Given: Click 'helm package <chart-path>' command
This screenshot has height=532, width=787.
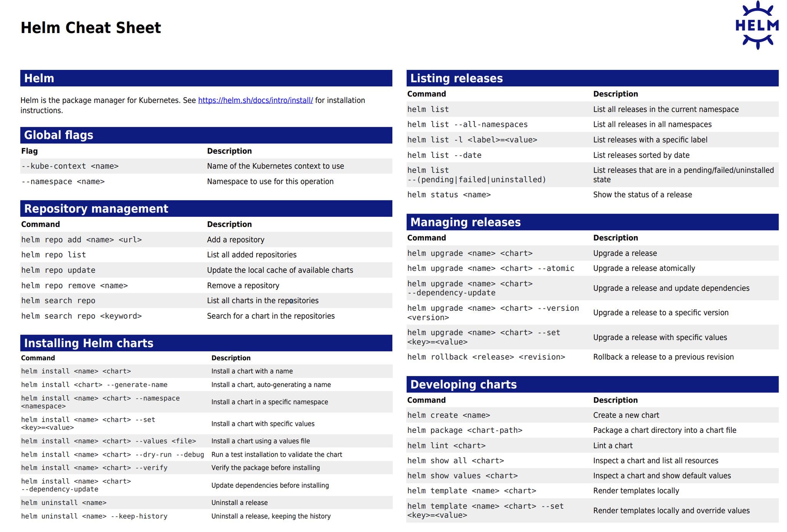Looking at the screenshot, I should click(x=465, y=430).
